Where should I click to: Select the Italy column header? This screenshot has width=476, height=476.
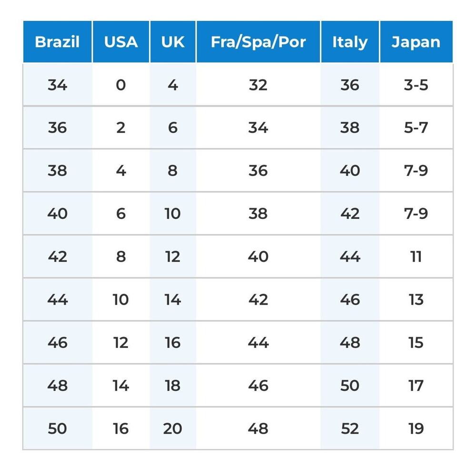pyautogui.click(x=350, y=42)
